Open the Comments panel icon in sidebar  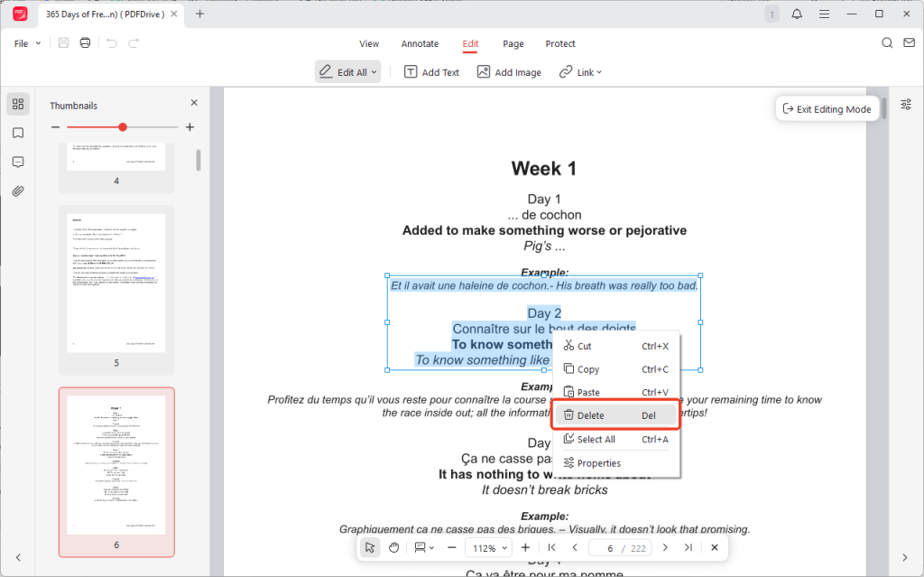(x=18, y=162)
